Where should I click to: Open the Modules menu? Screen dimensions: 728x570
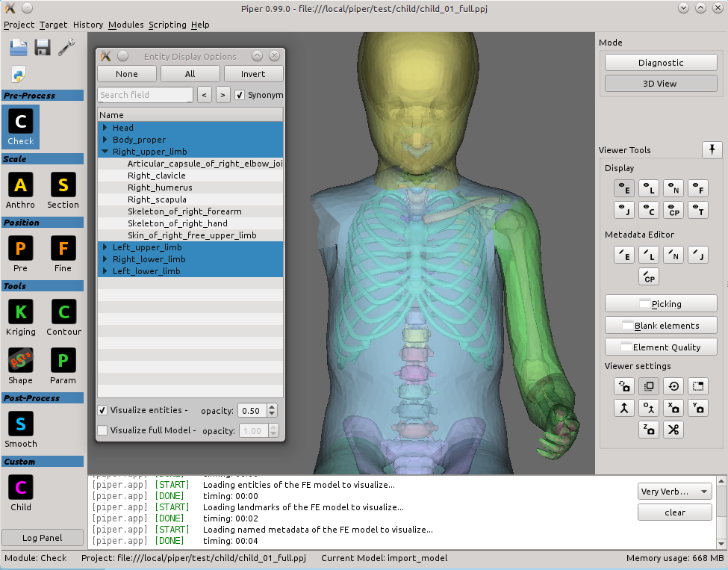tap(126, 25)
